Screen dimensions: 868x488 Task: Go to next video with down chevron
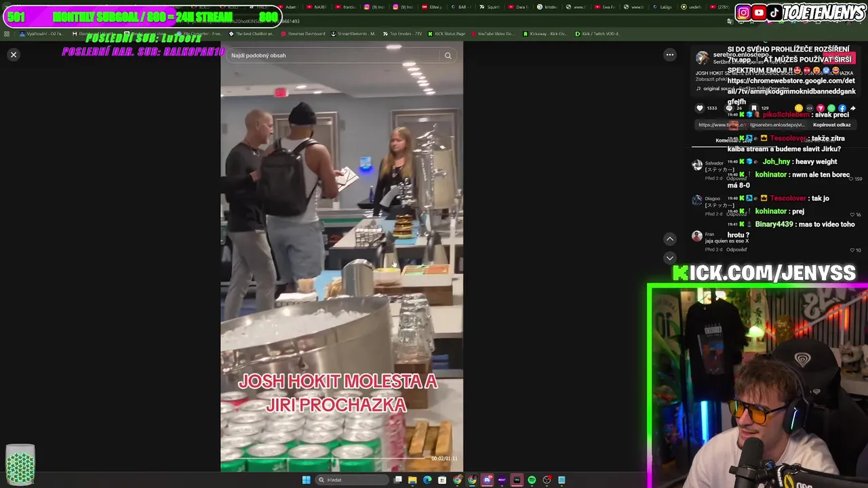(x=670, y=258)
